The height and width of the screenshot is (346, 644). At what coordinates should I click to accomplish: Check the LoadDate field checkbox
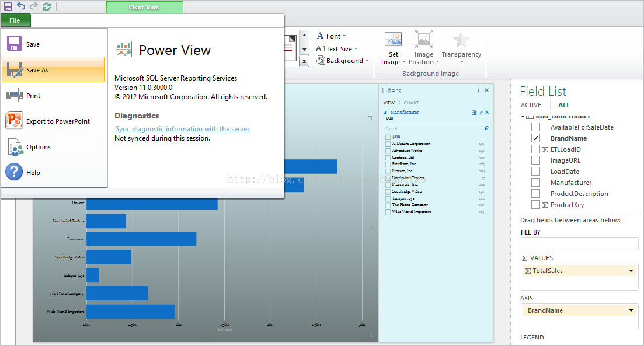click(535, 171)
